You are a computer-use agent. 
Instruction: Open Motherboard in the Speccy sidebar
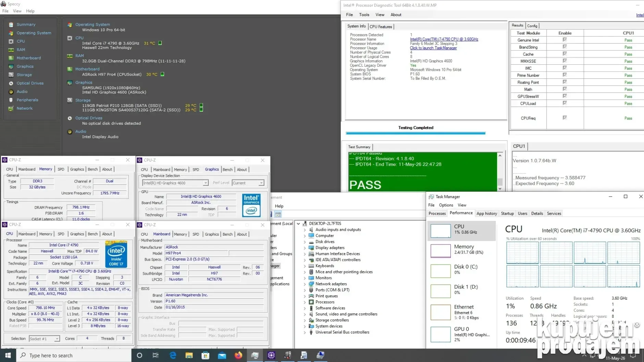pos(29,58)
